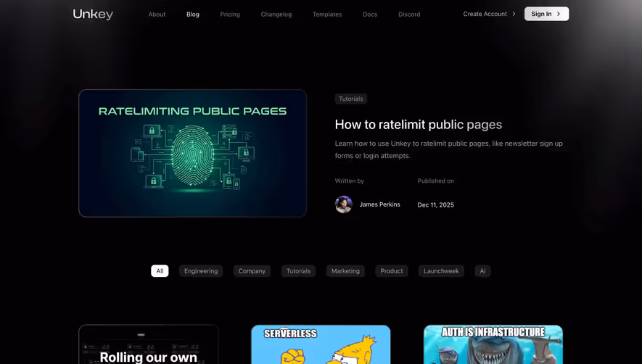Click Create Account link
642x364 pixels.
[x=485, y=14]
